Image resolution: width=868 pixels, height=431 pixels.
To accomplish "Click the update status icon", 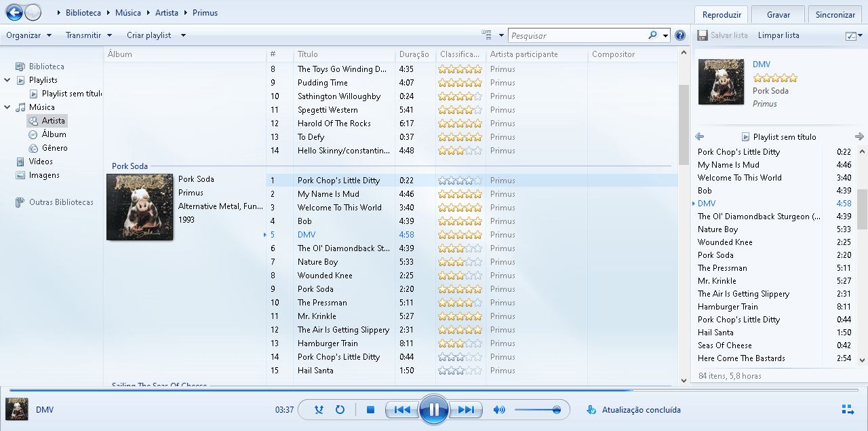I will pyautogui.click(x=591, y=409).
